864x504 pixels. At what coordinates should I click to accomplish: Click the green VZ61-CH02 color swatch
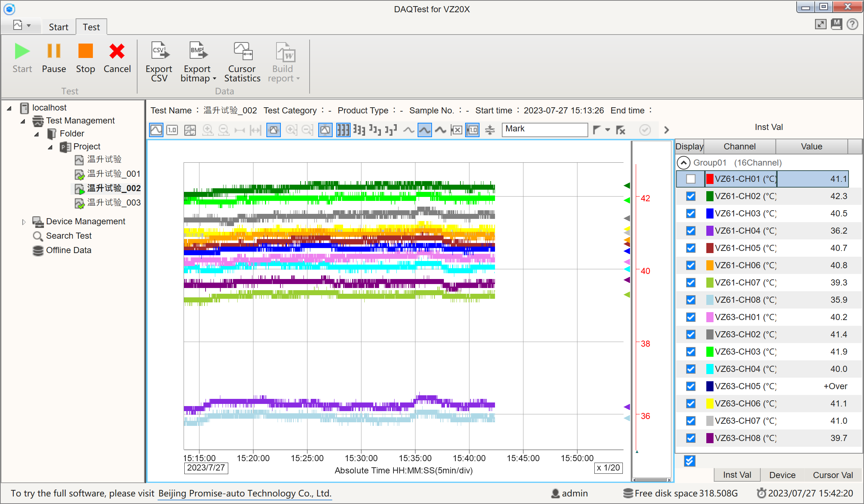pyautogui.click(x=710, y=196)
